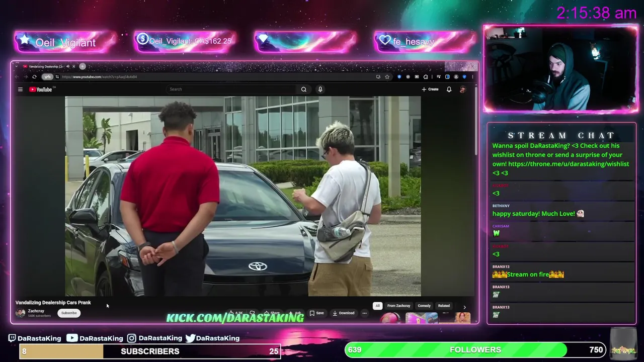This screenshot has height=362, width=644.
Task: Click the BETHXNY username in chat
Action: point(501,206)
